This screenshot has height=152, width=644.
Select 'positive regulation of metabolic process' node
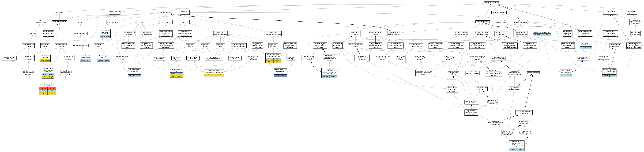click(568, 46)
